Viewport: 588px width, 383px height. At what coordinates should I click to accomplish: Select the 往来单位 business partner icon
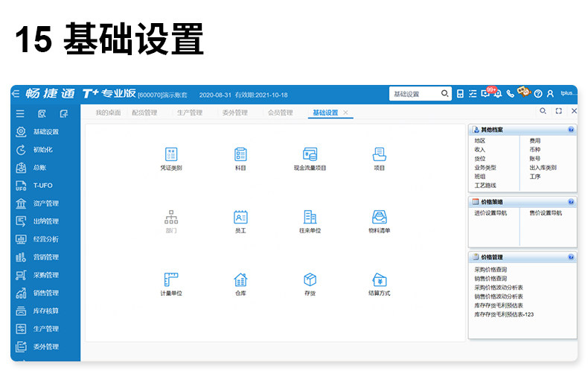310,217
